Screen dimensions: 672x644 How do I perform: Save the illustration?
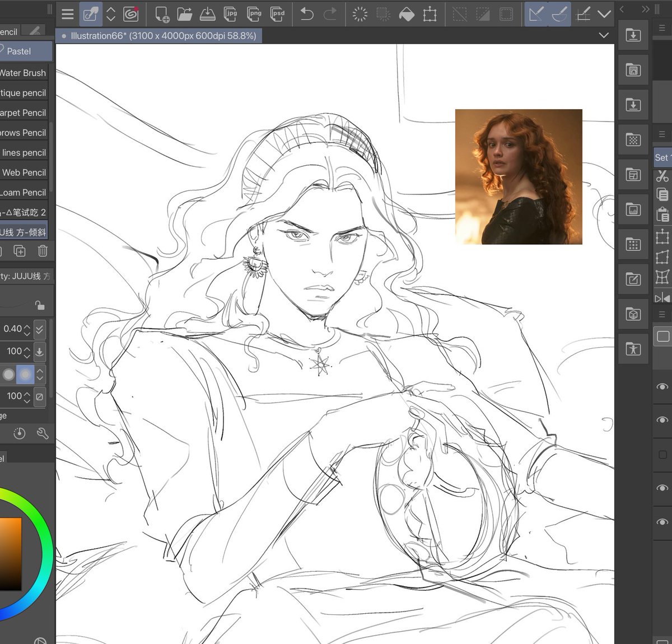tap(208, 15)
